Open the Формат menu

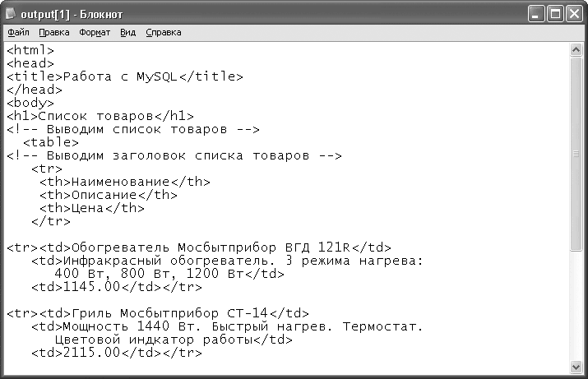(x=95, y=33)
